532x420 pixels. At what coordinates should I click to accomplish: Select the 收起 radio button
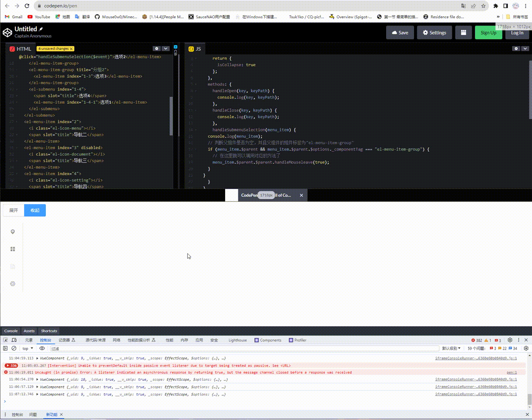pos(35,210)
